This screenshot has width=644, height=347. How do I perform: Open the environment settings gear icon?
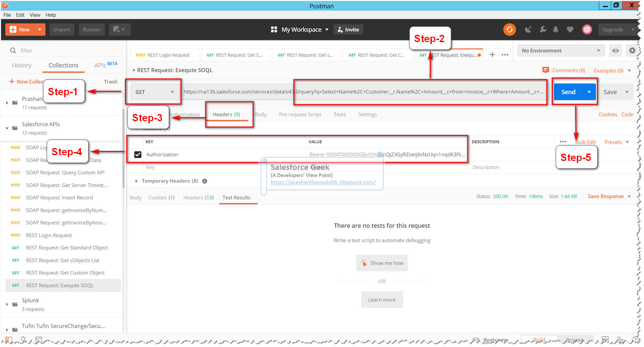(x=632, y=50)
